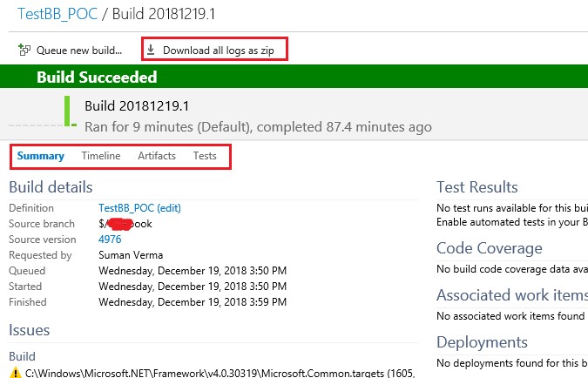Click the Build Succeeded banner
Image resolution: width=588 pixels, height=378 pixels.
[x=294, y=77]
